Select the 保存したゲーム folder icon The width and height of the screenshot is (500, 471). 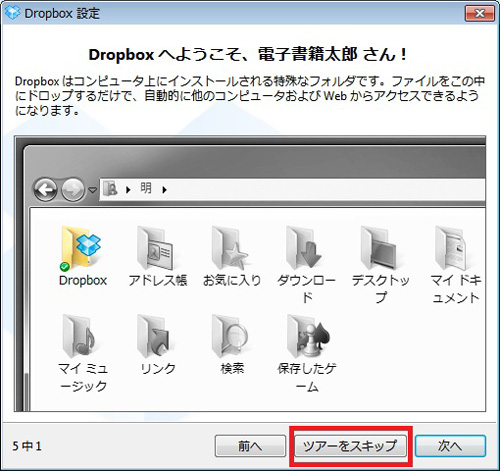click(x=308, y=336)
